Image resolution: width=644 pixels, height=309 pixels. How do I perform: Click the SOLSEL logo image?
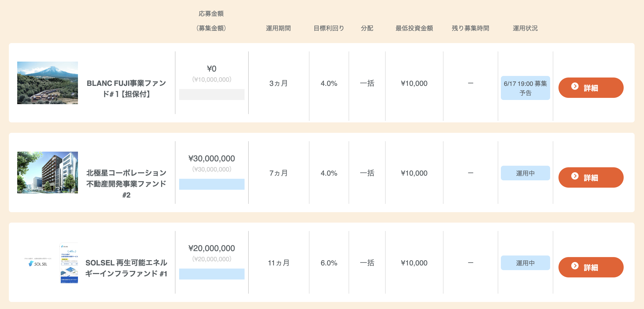click(38, 263)
